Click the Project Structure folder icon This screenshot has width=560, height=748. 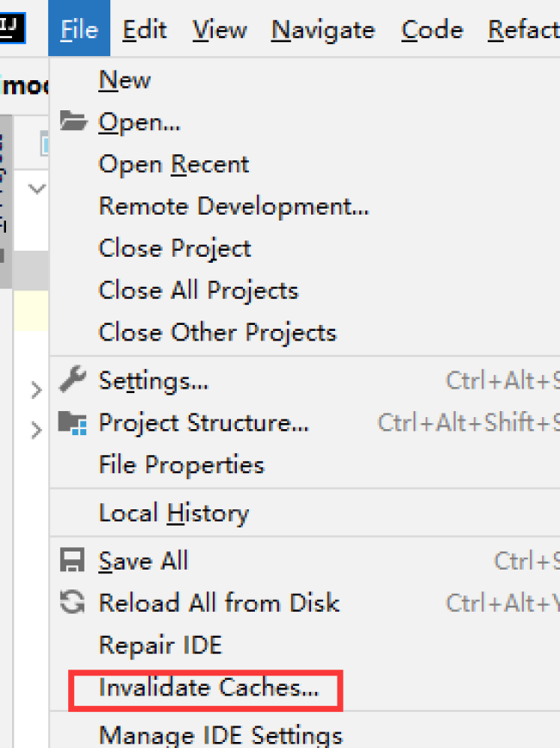[73, 422]
